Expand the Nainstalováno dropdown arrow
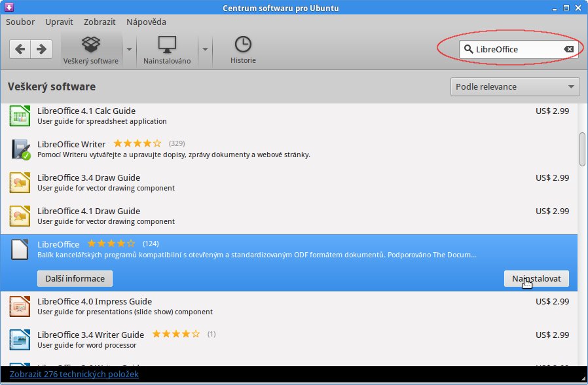 tap(205, 50)
